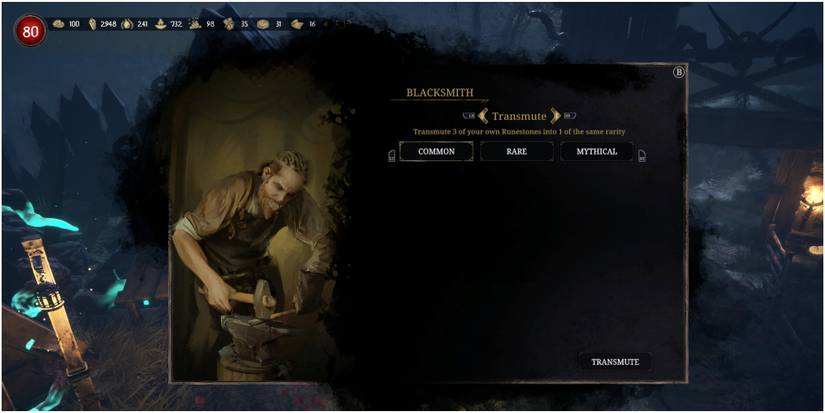Click the crystal shard icon beside 2948
Image resolution: width=825 pixels, height=413 pixels.
(x=93, y=24)
